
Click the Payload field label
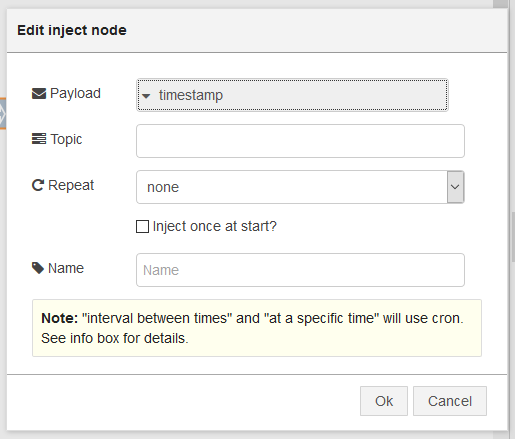(75, 94)
